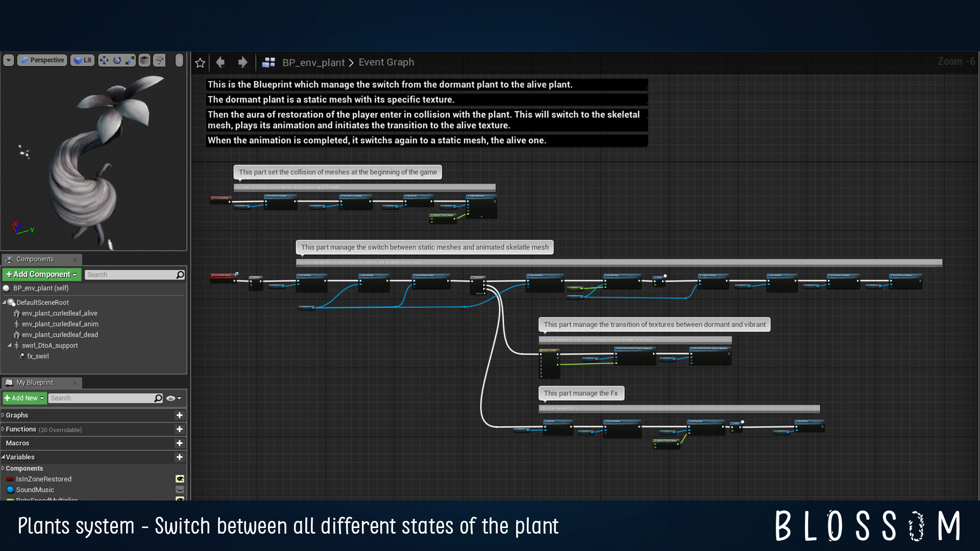Image resolution: width=980 pixels, height=551 pixels.
Task: Click the back navigation arrow above the graph
Action: (219, 62)
